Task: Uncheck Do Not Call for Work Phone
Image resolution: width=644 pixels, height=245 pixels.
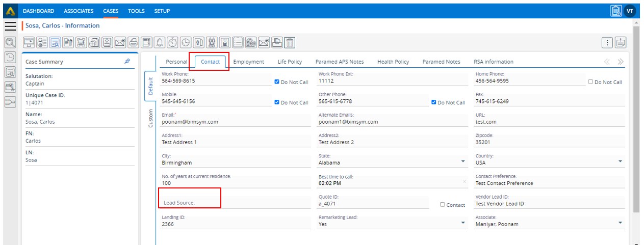Action: tap(277, 81)
